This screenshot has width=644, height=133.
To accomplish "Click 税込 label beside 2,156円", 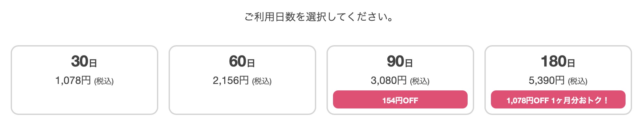I will coord(262,81).
